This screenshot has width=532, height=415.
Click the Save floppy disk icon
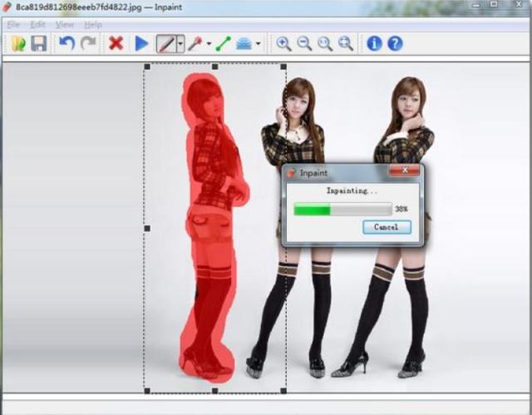pos(38,43)
